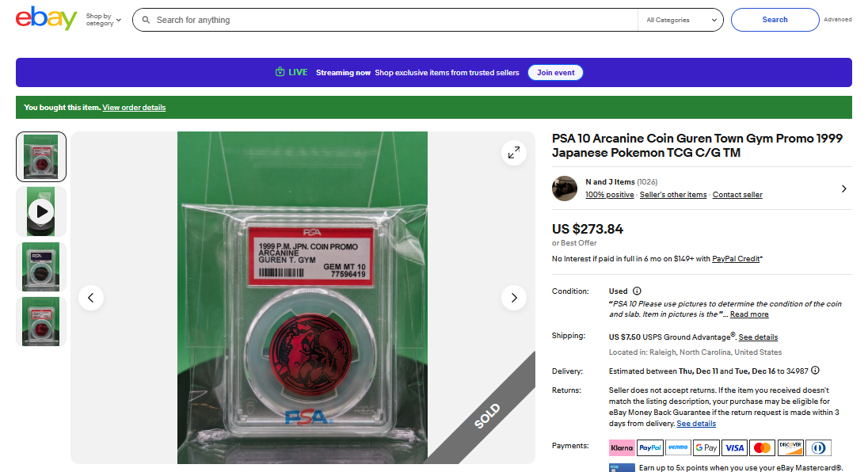Open View order details link
Viewport: 868px width, 472px height.
pyautogui.click(x=134, y=108)
